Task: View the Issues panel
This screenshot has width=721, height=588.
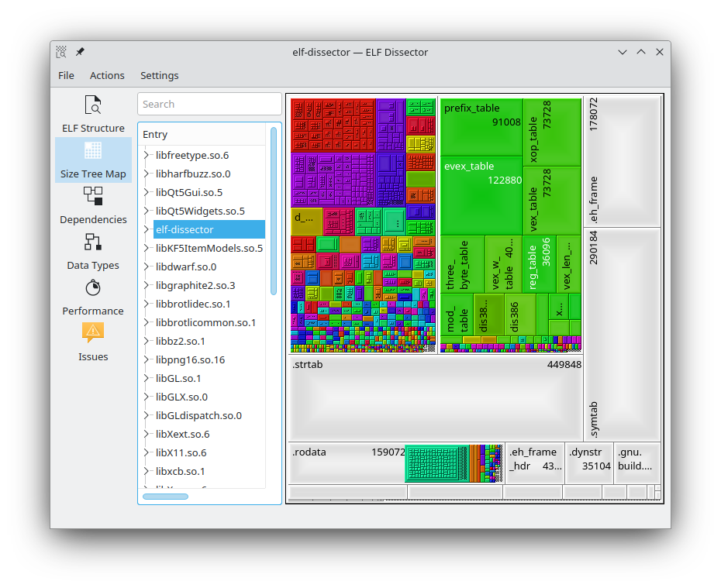Action: (92, 342)
